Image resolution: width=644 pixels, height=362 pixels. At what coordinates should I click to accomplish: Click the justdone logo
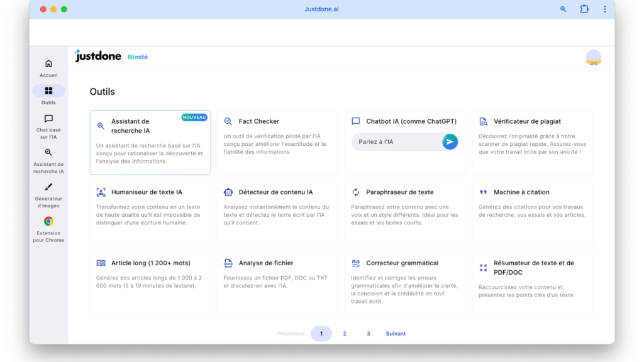pos(98,56)
